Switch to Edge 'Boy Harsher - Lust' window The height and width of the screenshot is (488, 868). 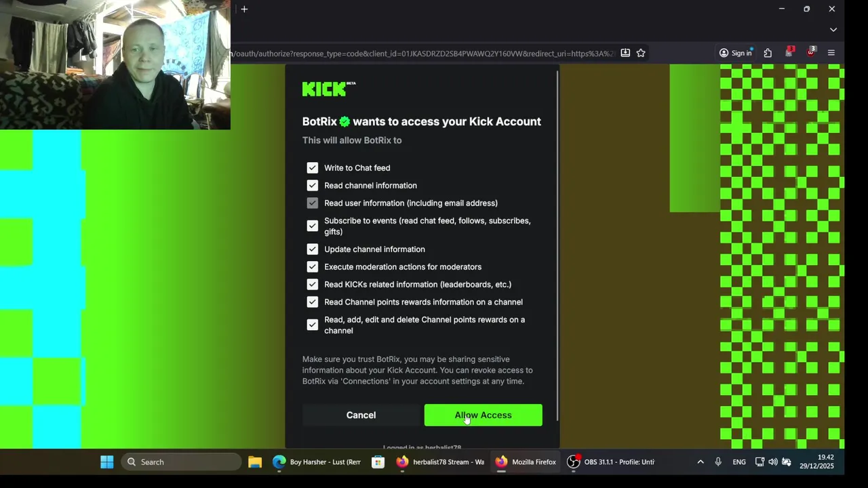(x=317, y=462)
